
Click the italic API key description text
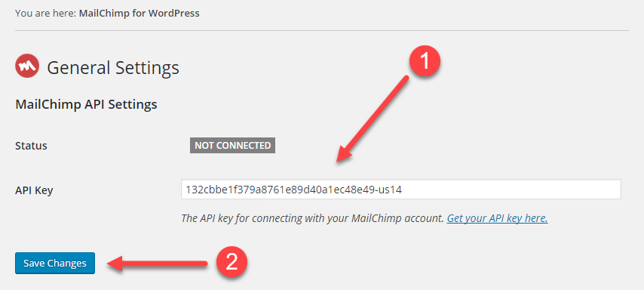[312, 218]
